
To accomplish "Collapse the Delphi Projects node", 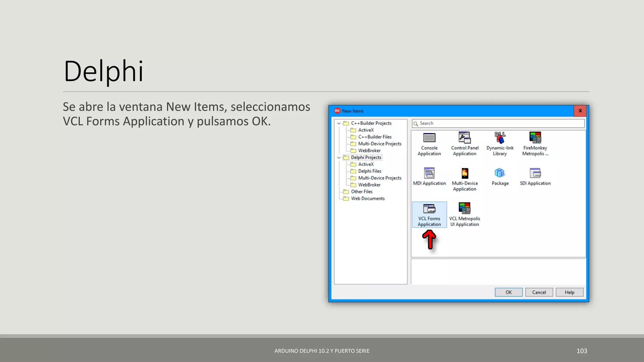I will click(339, 157).
